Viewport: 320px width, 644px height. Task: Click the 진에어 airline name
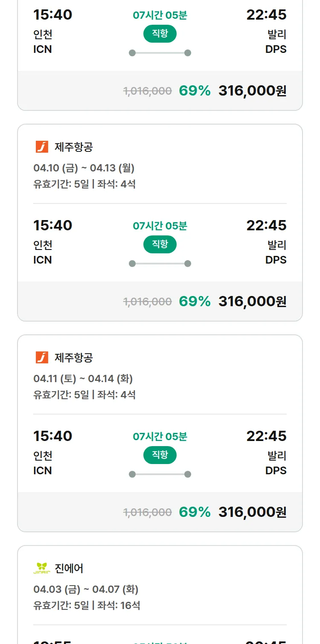click(69, 568)
